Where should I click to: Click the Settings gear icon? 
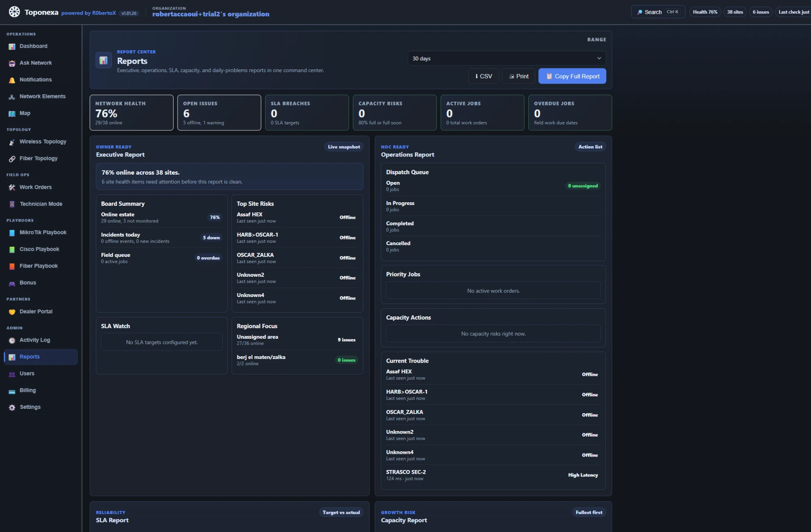coord(12,408)
